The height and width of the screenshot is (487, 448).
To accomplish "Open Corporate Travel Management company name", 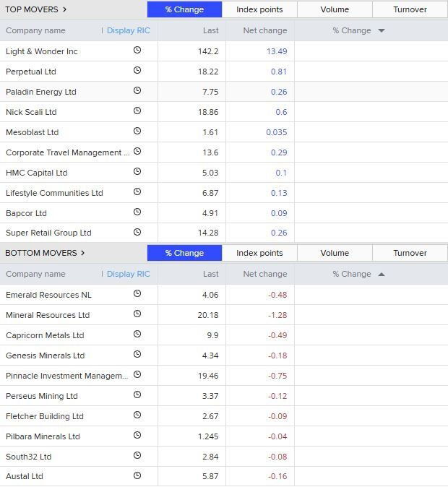I will 67,152.
